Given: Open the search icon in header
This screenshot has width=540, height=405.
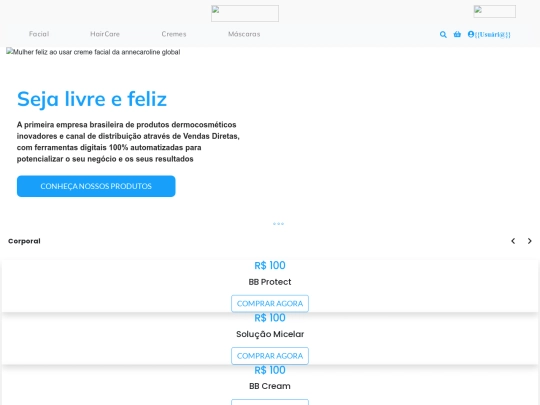Looking at the screenshot, I should tap(443, 34).
